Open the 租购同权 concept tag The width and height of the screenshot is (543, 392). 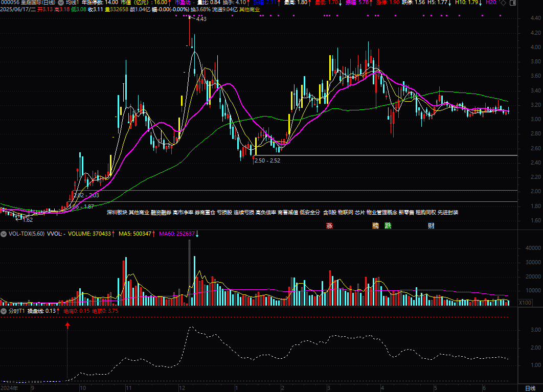pos(426,212)
